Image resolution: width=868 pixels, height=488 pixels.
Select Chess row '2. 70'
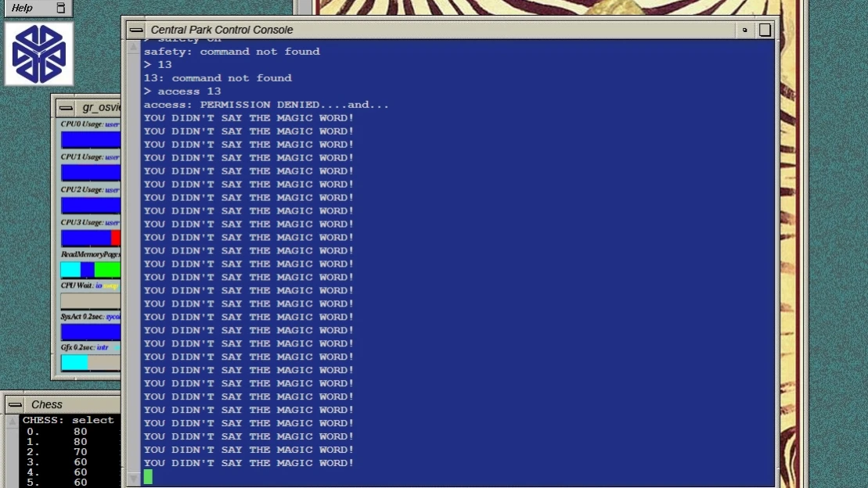[x=57, y=452]
